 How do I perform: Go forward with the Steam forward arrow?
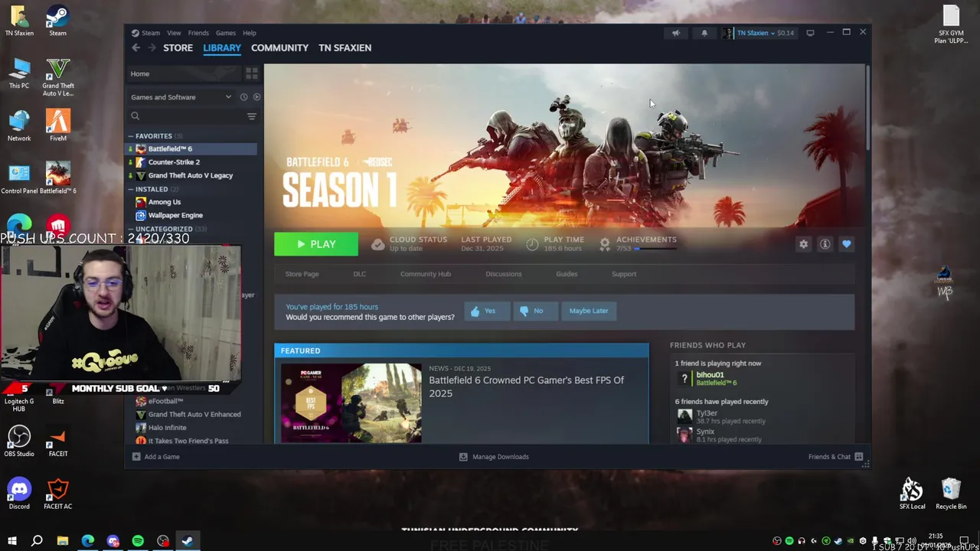(x=152, y=47)
